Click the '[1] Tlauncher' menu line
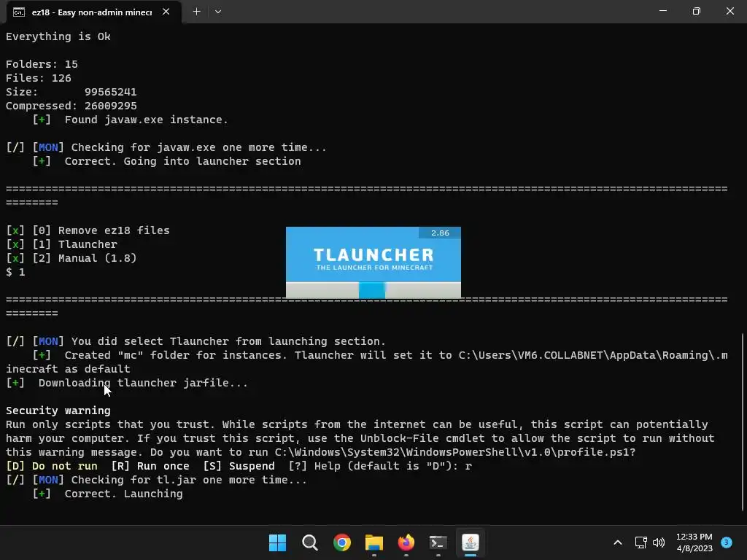Viewport: 747px width, 560px height. pyautogui.click(x=61, y=244)
